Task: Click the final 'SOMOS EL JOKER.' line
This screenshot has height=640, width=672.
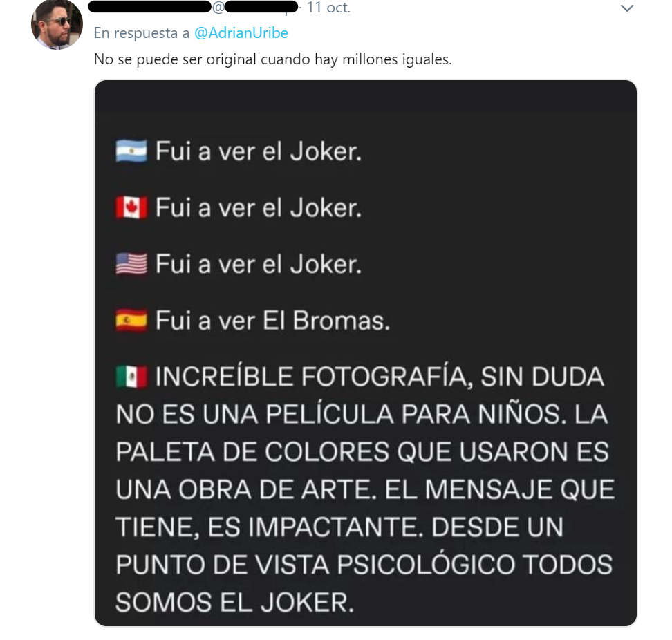Action: [x=235, y=602]
